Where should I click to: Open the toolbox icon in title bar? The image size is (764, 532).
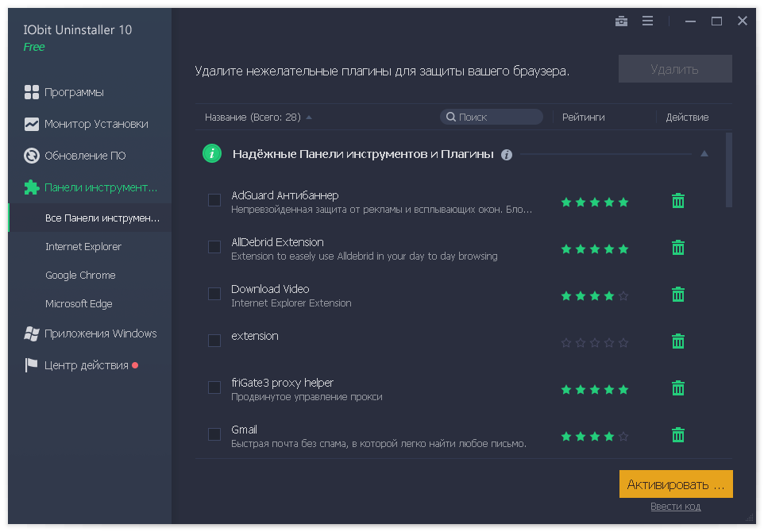(621, 21)
